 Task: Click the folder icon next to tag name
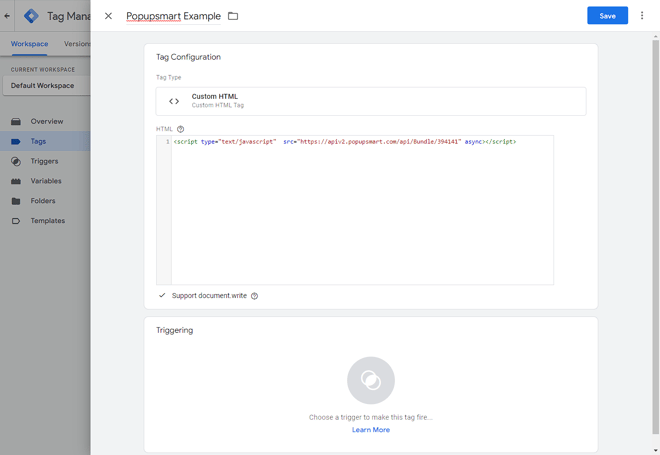pos(233,16)
